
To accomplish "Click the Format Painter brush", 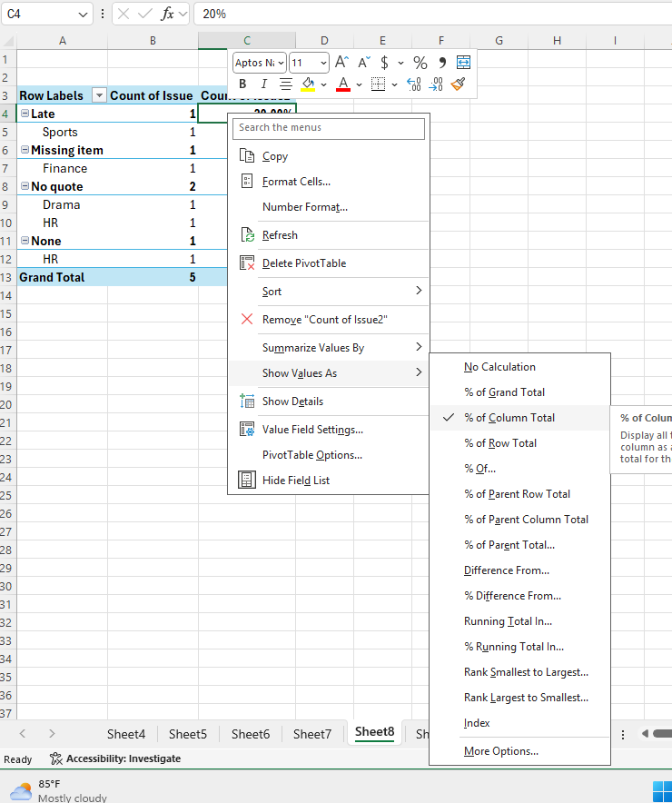I will pos(458,84).
